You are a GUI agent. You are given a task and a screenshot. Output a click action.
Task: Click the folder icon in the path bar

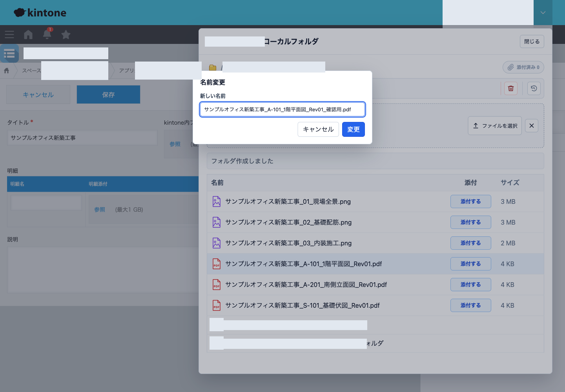(213, 67)
